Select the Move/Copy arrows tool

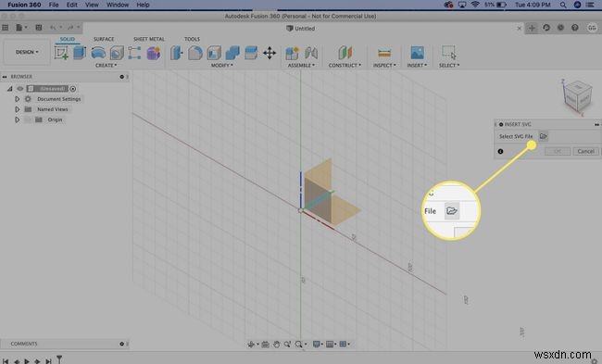pos(270,53)
